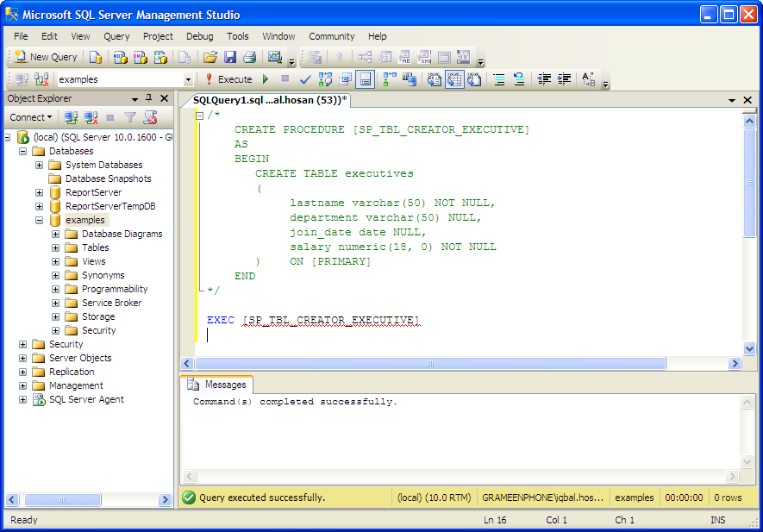Click Object Explorer connect server icon
Screen dimensions: 763x532
tap(71, 117)
